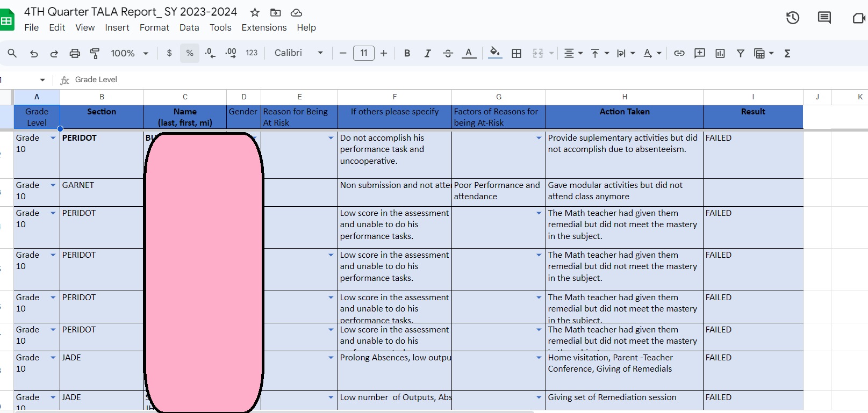Click the Help menu
Viewport: 868px width, 413px height.
306,27
